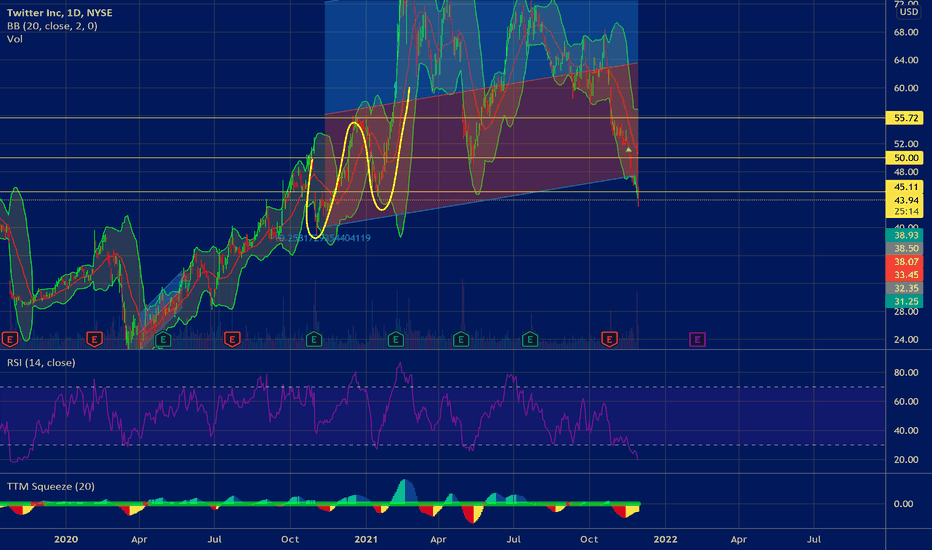Click the 52.00 price axis label
Viewport: 932px width, 550px height.
(x=906, y=144)
